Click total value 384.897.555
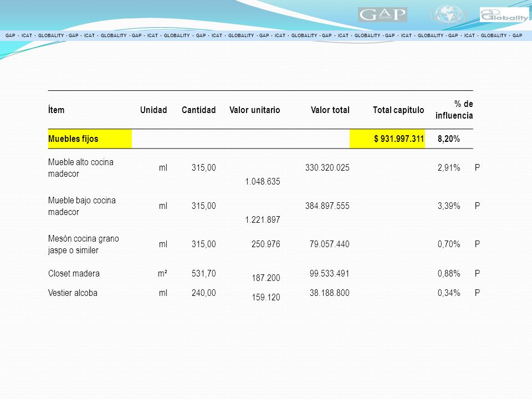Screen dimensions: 532x399 pos(327,206)
